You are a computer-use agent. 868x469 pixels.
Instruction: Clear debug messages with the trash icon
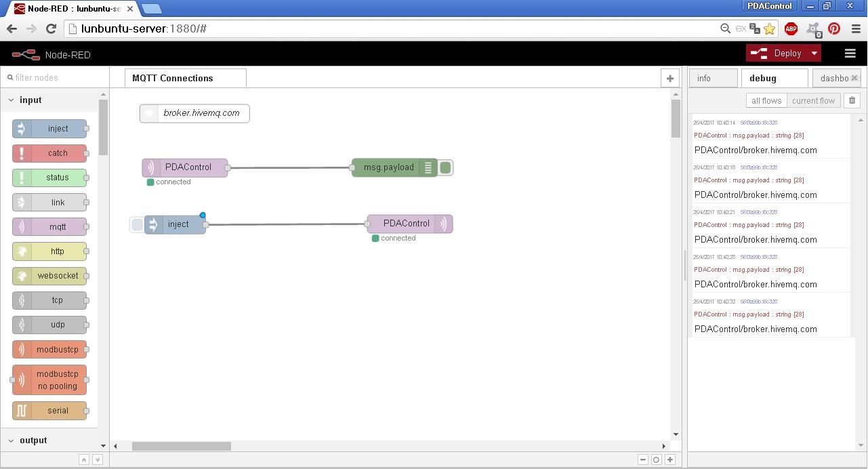852,100
